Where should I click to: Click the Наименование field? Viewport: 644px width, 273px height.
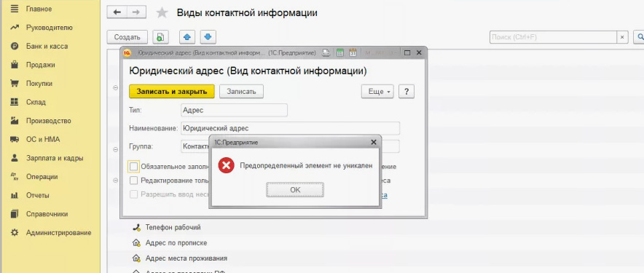(x=291, y=128)
